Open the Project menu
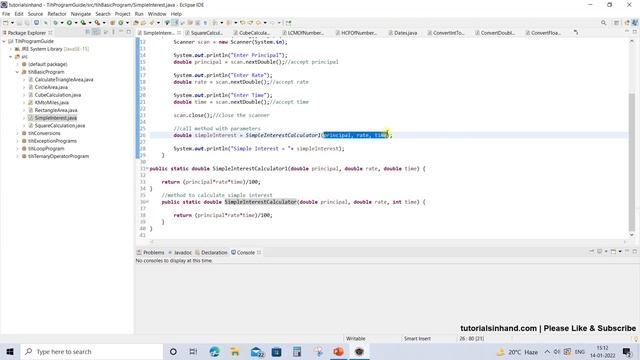The height and width of the screenshot is (360, 640). tap(122, 14)
